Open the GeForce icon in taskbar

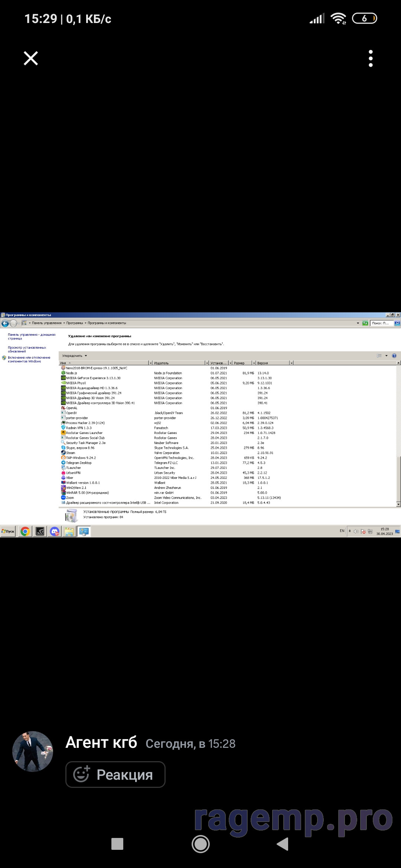(40, 532)
